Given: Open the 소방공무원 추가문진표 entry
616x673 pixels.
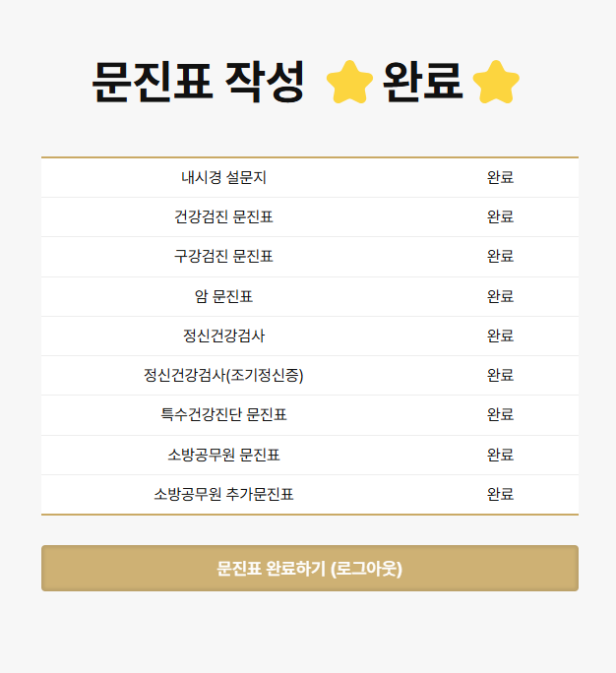Looking at the screenshot, I should tap(223, 494).
